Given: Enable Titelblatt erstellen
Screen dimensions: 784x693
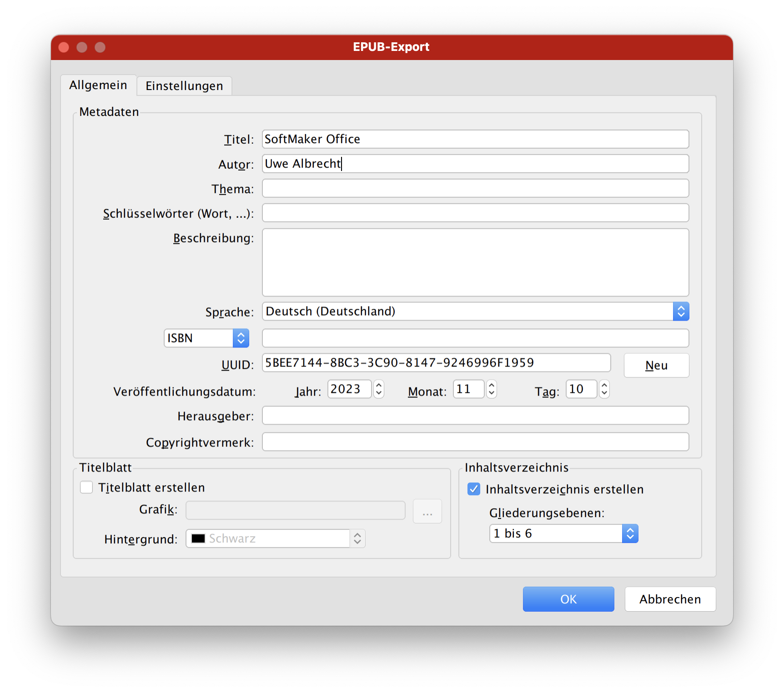Looking at the screenshot, I should coord(86,487).
